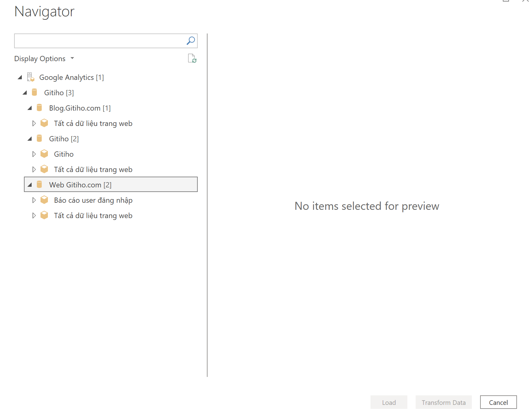Image resolution: width=532 pixels, height=419 pixels.
Task: Click the Load button
Action: (x=389, y=402)
